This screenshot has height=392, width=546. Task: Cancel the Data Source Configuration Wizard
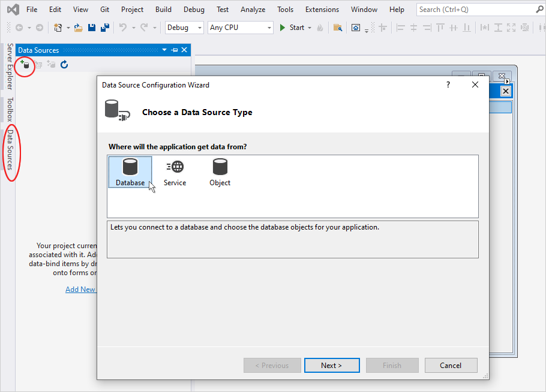tap(451, 366)
